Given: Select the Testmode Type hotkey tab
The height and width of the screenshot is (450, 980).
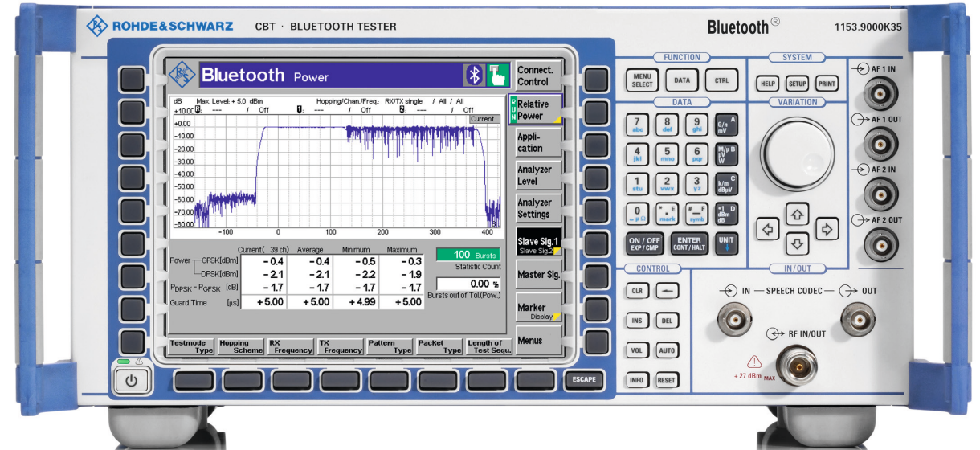Looking at the screenshot, I should [193, 346].
